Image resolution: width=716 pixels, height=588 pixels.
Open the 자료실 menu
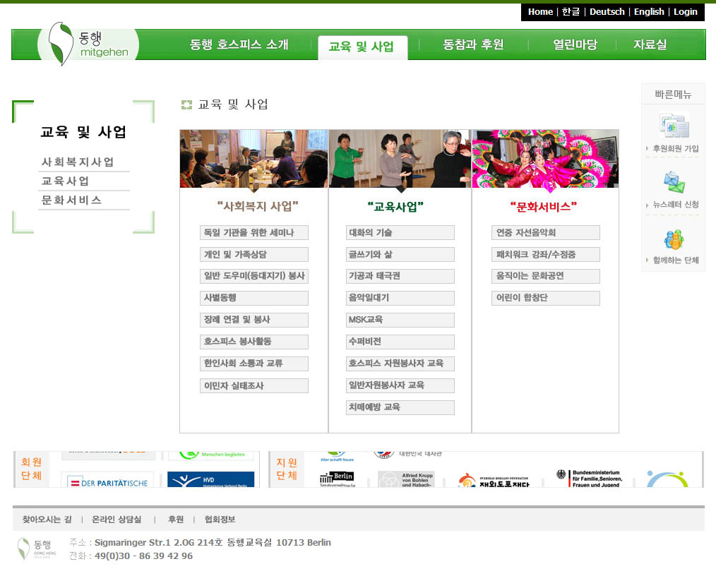(x=650, y=44)
